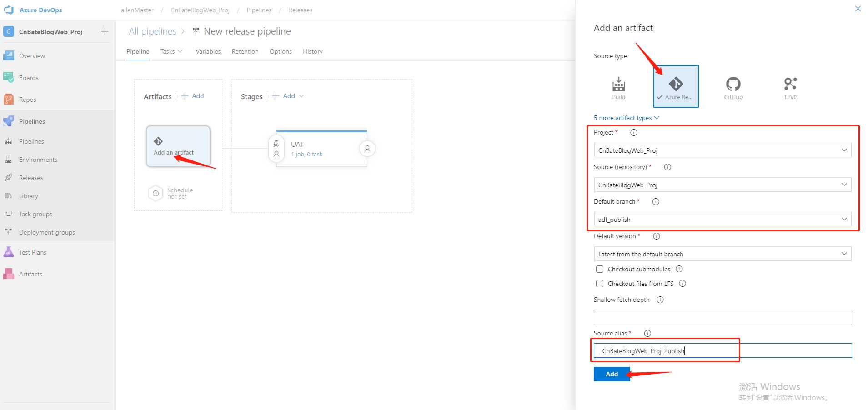
Task: Open the 1 job, 0 task link
Action: [307, 155]
